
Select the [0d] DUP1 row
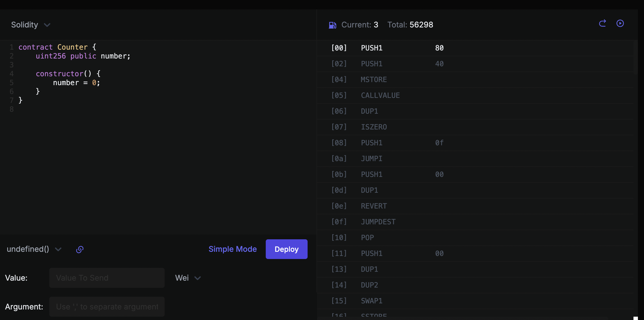(x=475, y=190)
